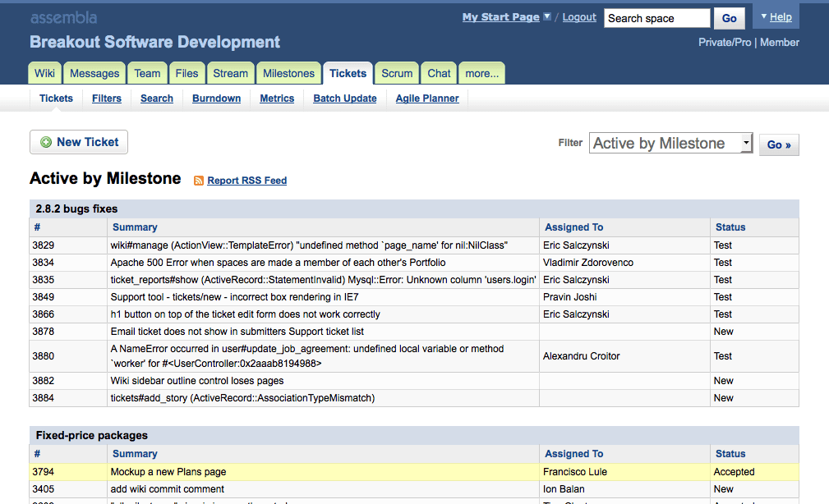Open the Search sub-navigation link
The image size is (829, 504).
[x=157, y=99]
